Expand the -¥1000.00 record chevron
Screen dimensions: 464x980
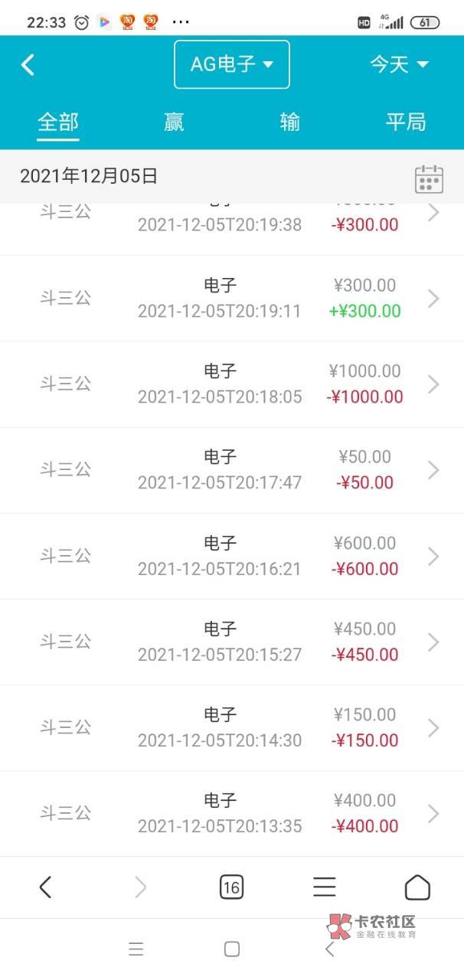[x=433, y=384]
